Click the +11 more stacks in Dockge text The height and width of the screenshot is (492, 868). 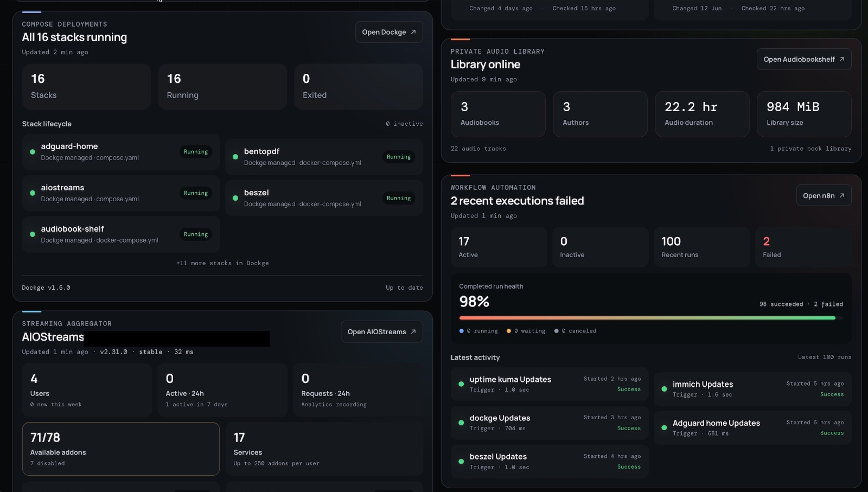click(222, 263)
